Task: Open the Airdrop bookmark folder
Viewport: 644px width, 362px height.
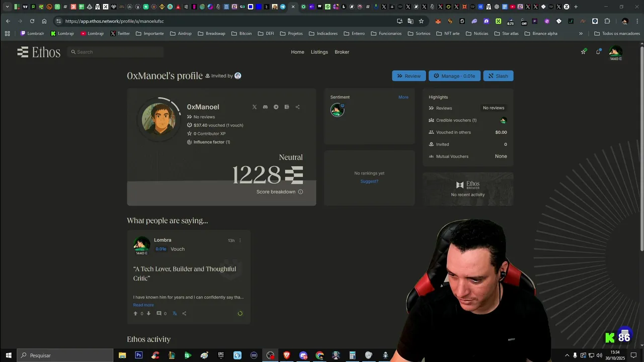Action: (181, 34)
